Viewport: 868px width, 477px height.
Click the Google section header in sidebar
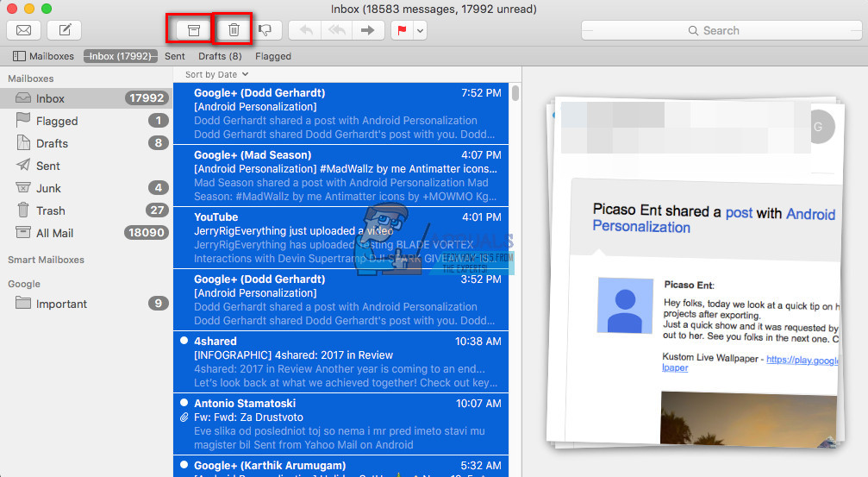click(24, 284)
